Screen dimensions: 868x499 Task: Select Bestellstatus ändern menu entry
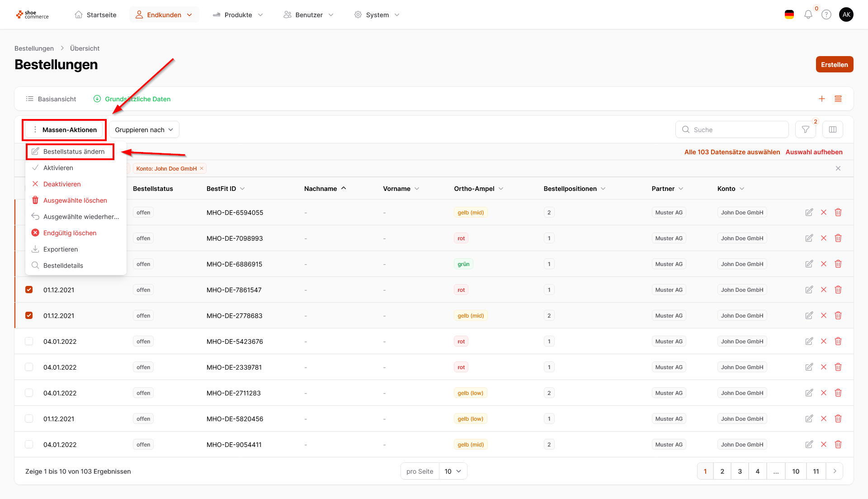pyautogui.click(x=74, y=152)
